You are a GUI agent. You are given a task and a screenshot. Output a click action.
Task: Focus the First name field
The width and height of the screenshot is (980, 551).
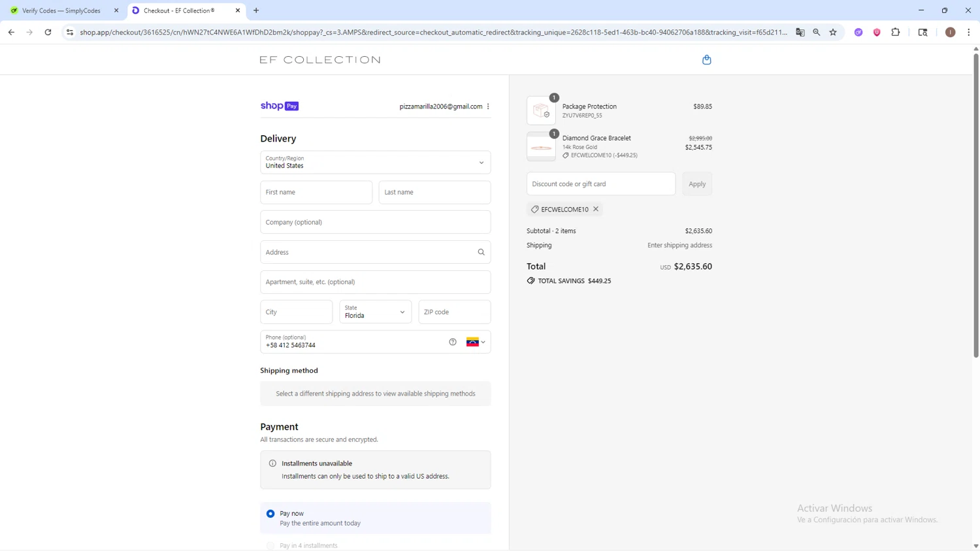[x=316, y=193]
